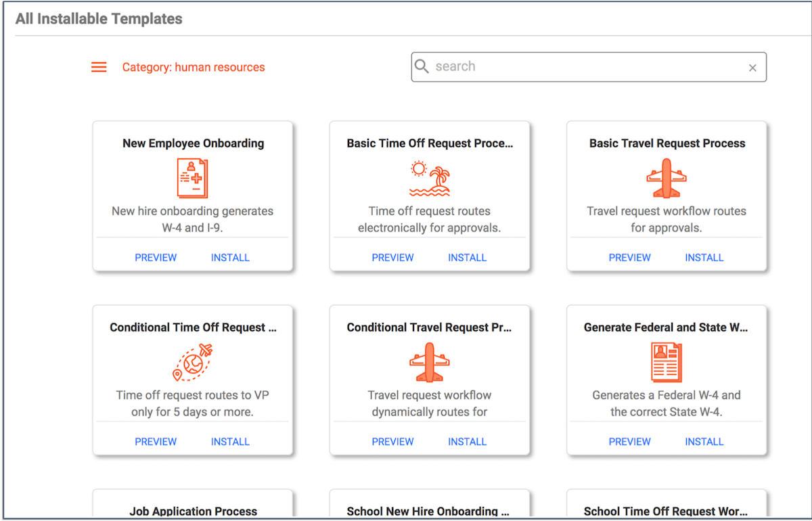Preview the New Employee Onboarding template
812x521 pixels.
coord(156,258)
